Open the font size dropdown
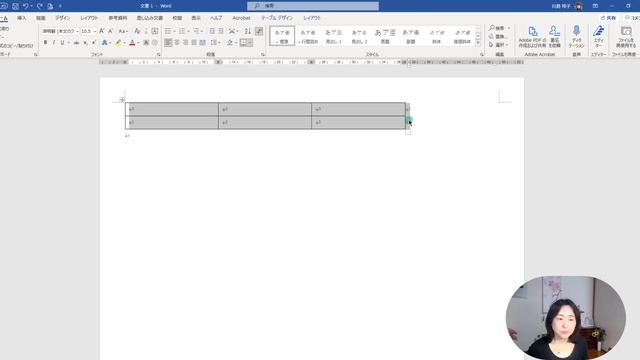 tap(95, 31)
